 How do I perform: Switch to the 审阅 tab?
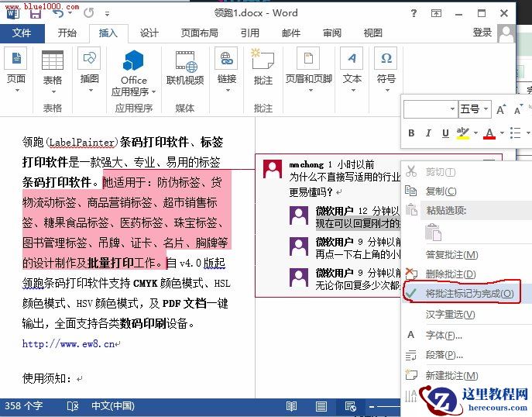[x=331, y=33]
